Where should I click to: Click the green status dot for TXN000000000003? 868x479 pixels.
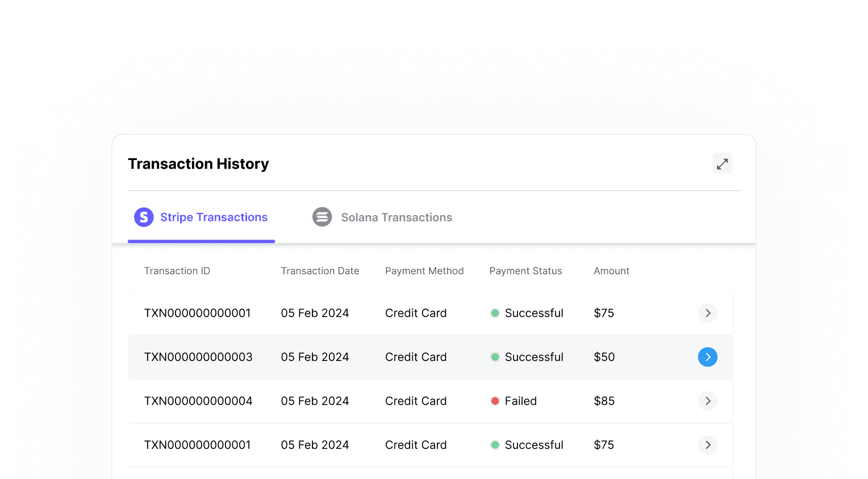click(x=495, y=357)
